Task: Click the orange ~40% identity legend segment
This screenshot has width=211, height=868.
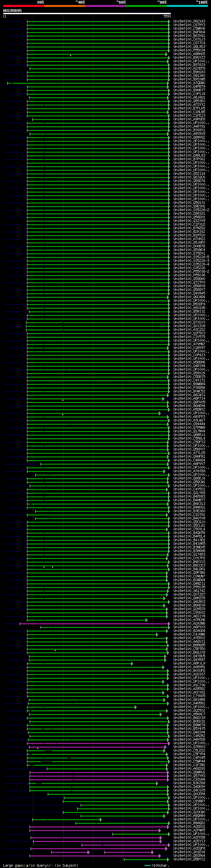Action: click(x=64, y=6)
